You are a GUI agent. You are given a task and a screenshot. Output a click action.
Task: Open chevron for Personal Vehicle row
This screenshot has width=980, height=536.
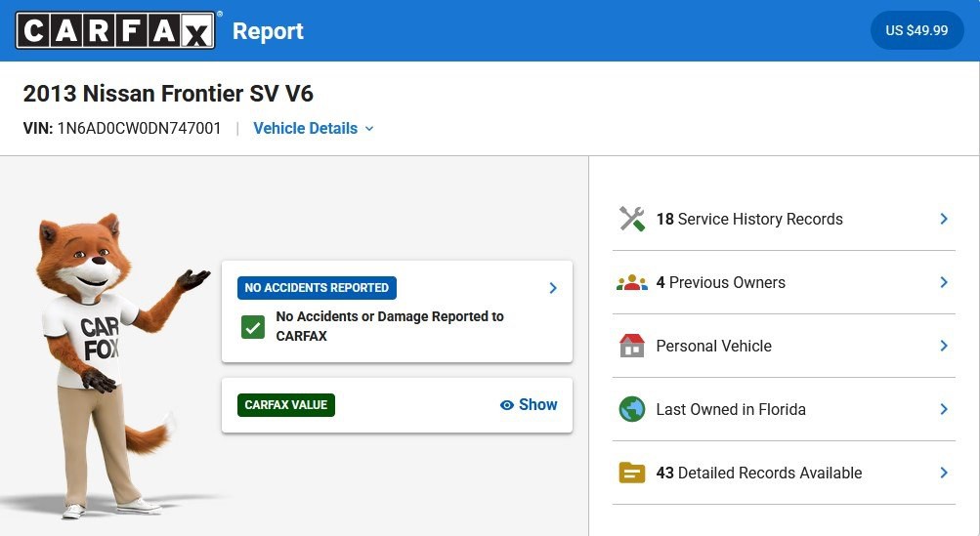(x=944, y=346)
